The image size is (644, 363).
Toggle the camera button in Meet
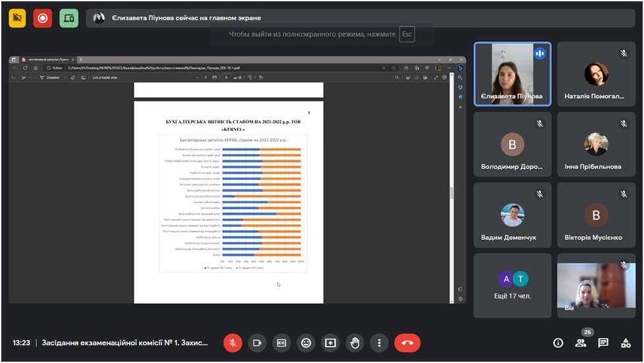tap(257, 343)
